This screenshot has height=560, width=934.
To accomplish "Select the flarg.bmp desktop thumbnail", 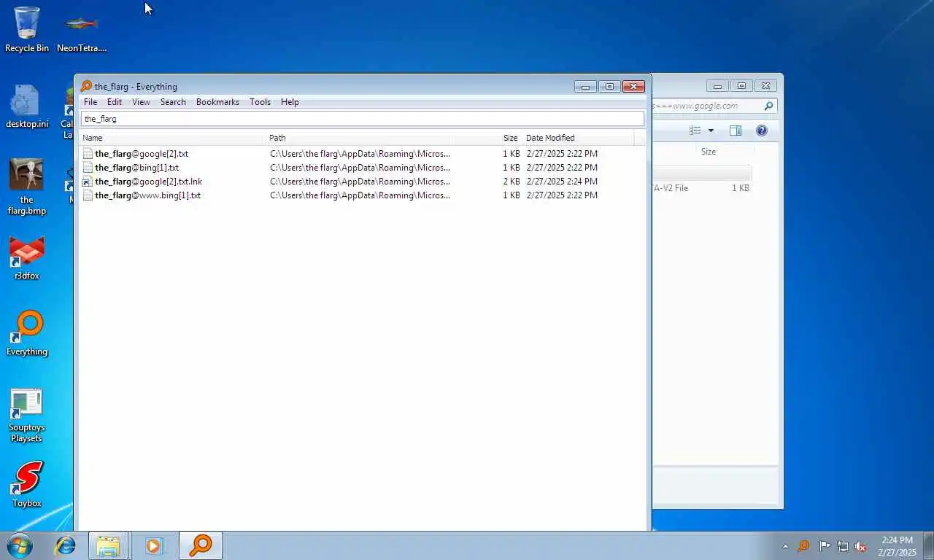I will (27, 187).
